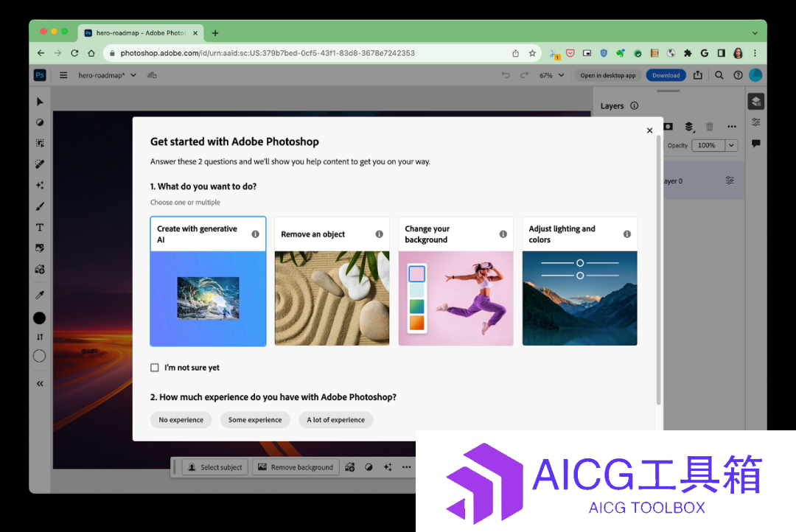Select the Brush tool in left toolbar
Viewport: 796px width, 532px height.
coord(40,206)
